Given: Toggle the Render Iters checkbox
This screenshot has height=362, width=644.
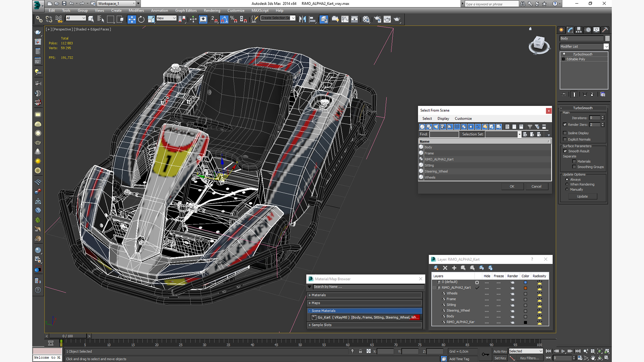Looking at the screenshot, I should [x=565, y=125].
